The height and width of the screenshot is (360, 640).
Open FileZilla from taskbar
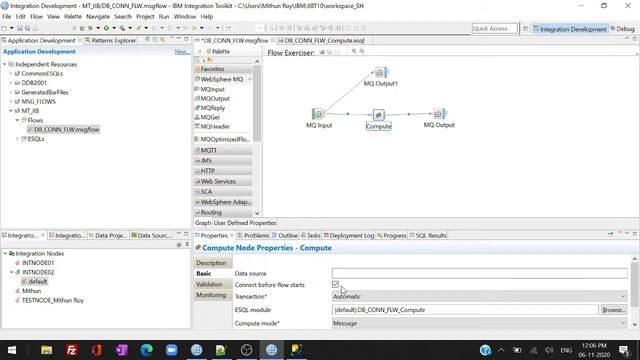71,350
